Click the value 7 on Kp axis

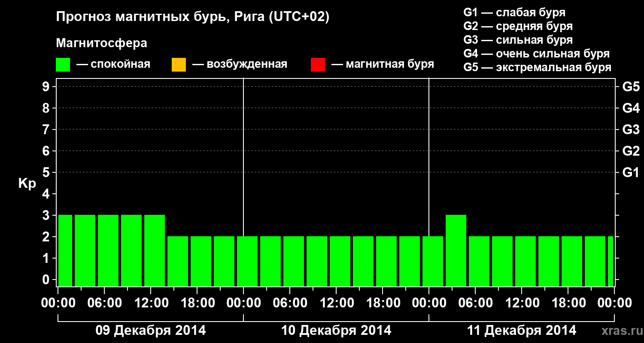47,129
